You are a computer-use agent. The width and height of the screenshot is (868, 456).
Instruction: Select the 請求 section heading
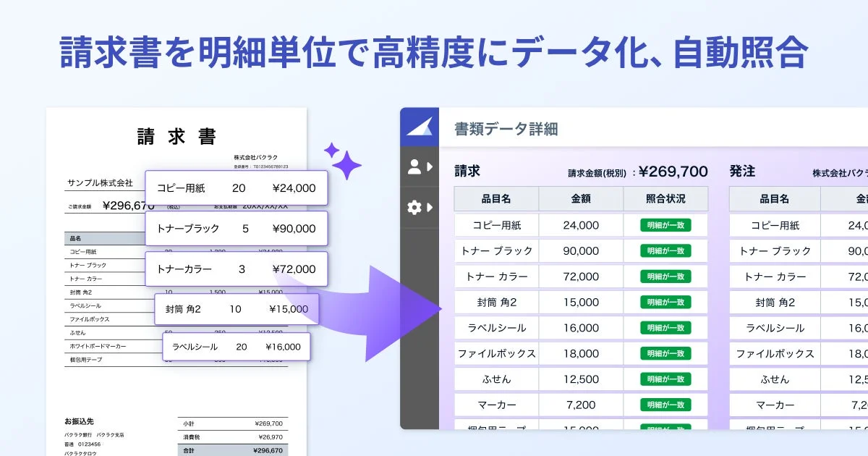pyautogui.click(x=467, y=171)
